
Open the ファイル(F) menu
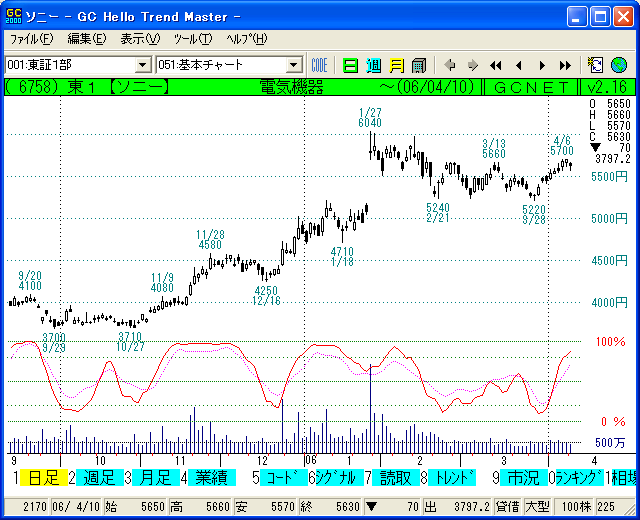point(31,39)
